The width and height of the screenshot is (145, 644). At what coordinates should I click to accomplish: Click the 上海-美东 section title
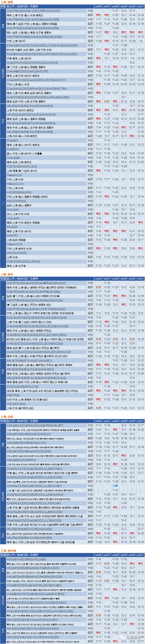click(7, 275)
